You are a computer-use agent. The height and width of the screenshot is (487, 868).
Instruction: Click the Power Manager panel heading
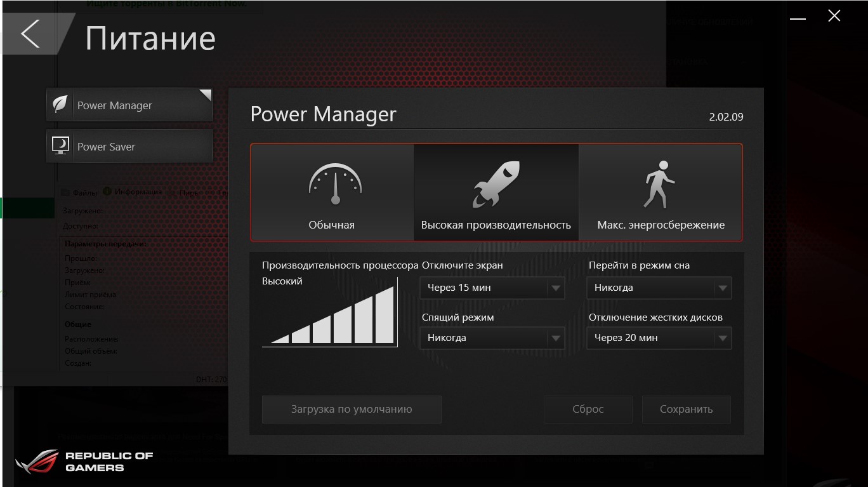point(324,115)
